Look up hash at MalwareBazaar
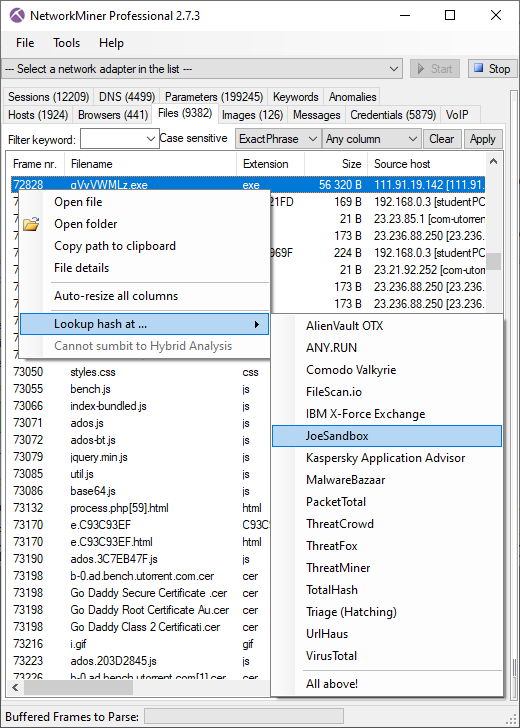Screen dimensions: 520x728 point(387,480)
